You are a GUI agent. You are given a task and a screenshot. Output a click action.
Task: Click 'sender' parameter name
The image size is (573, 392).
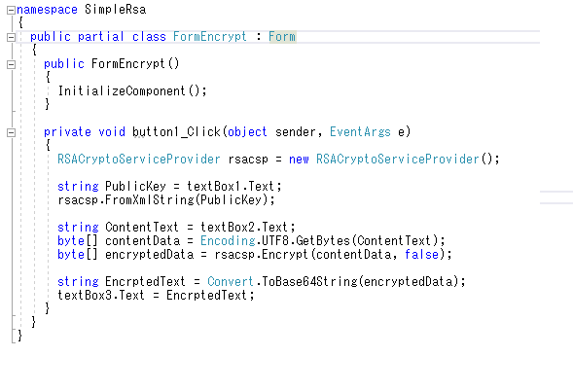pos(296,132)
